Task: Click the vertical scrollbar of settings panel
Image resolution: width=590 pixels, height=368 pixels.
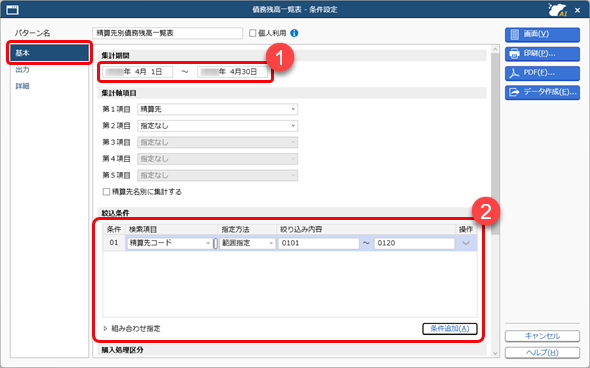Action: (x=495, y=143)
